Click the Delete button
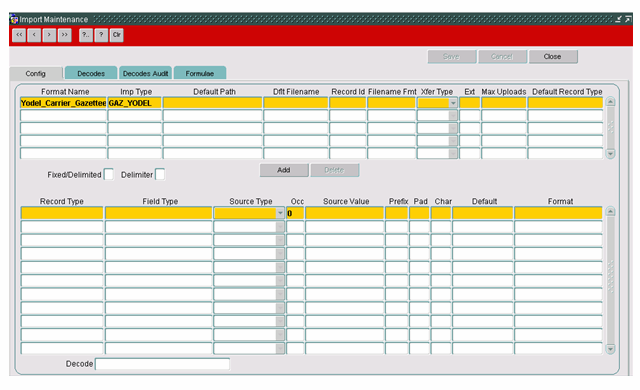Image resolution: width=640 pixels, height=390 pixels. (x=334, y=170)
